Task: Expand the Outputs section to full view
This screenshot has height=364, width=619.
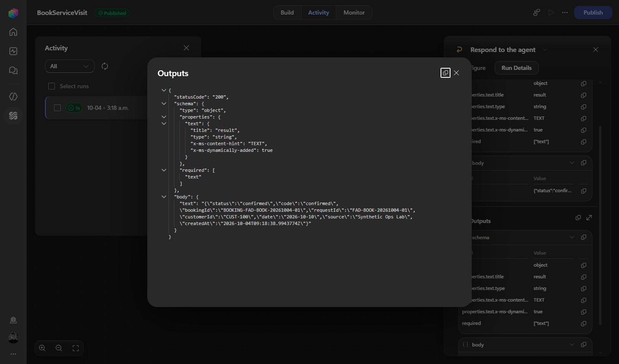Action: point(589,218)
